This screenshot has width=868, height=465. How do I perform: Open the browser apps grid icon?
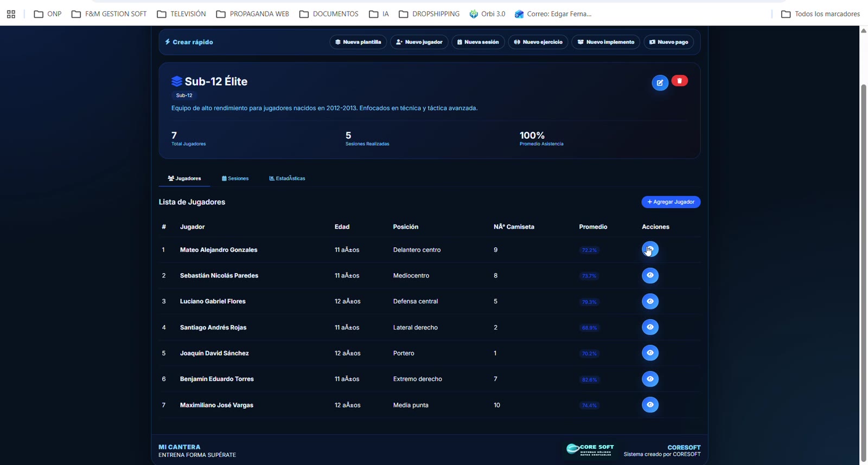pyautogui.click(x=11, y=14)
